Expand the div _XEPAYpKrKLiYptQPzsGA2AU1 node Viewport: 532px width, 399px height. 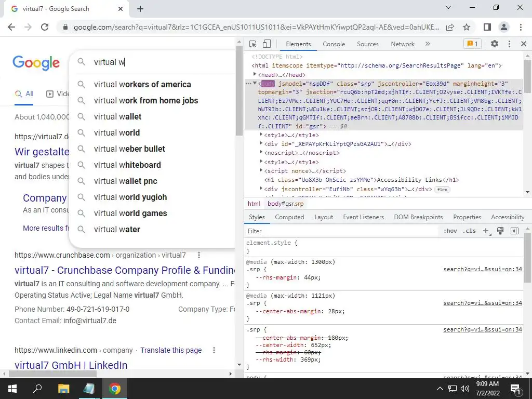pos(261,143)
